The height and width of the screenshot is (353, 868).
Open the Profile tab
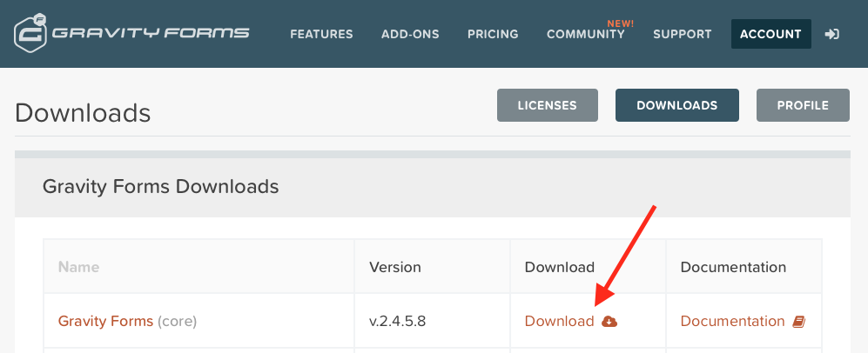click(802, 105)
